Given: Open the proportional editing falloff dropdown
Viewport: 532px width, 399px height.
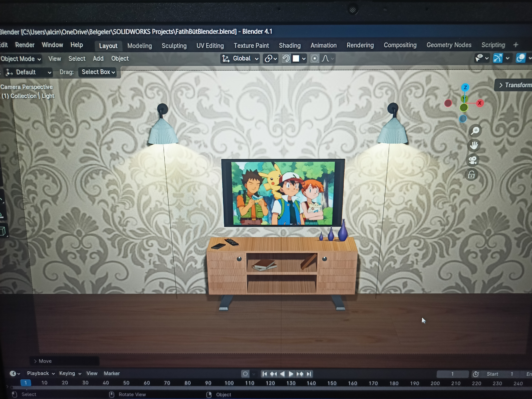Looking at the screenshot, I should click(x=328, y=58).
